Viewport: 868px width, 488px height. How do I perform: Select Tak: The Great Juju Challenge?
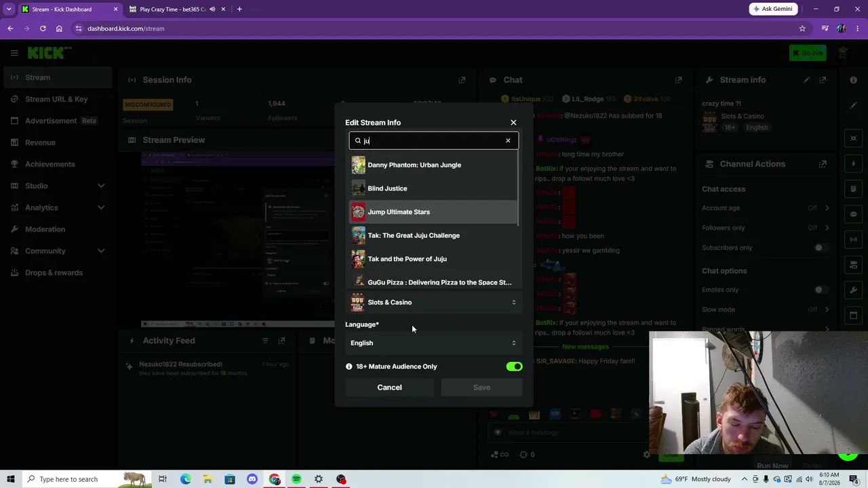click(x=433, y=235)
